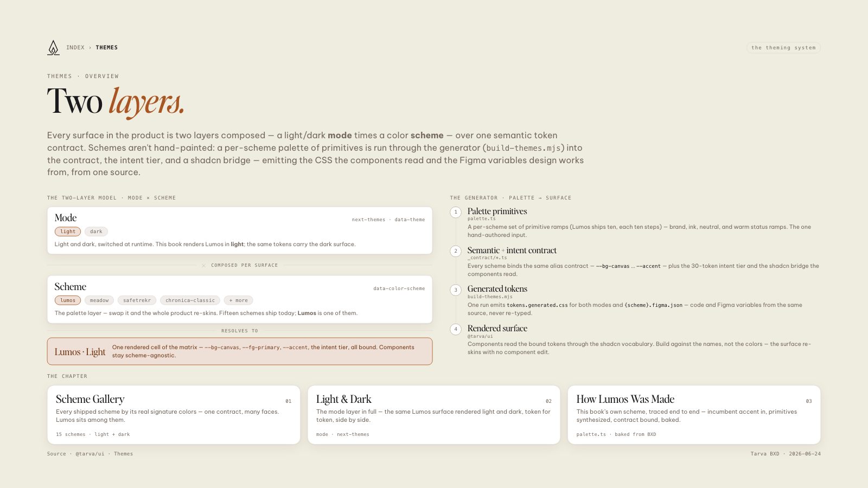Screen dimensions: 868x488
Task: Click step 1 circle for Palette primitives
Action: [x=456, y=212]
